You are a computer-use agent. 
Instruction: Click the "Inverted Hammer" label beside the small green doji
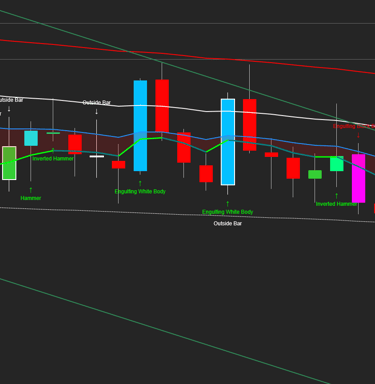tap(53, 158)
